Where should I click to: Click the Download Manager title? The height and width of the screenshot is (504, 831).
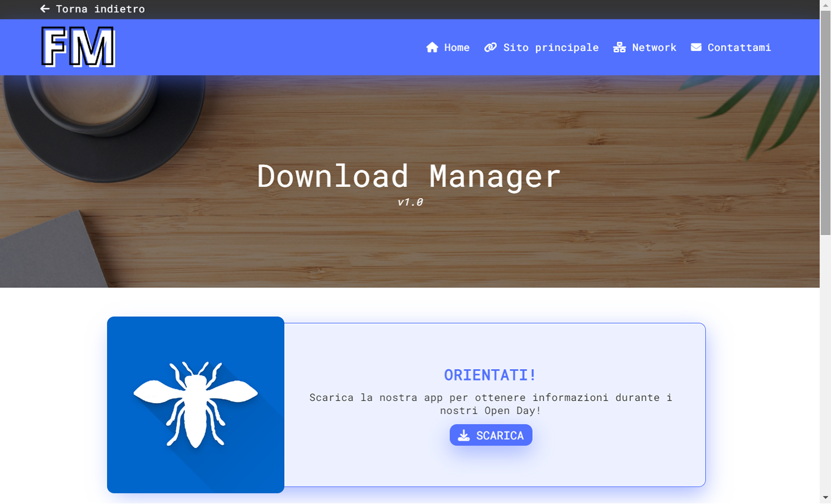[409, 176]
